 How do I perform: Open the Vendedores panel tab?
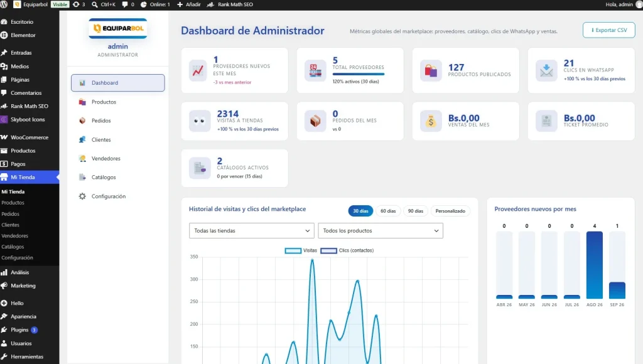(117, 158)
